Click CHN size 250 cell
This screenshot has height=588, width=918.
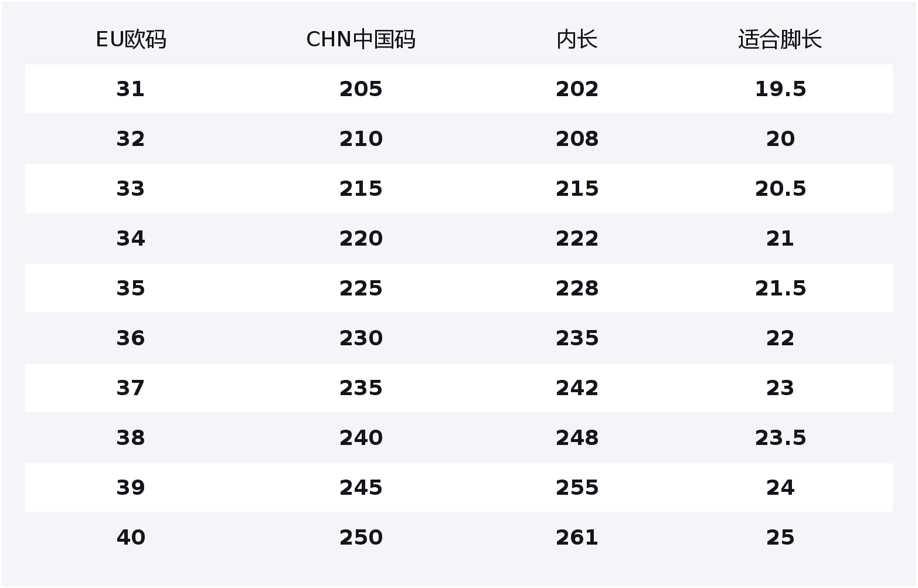click(x=361, y=538)
